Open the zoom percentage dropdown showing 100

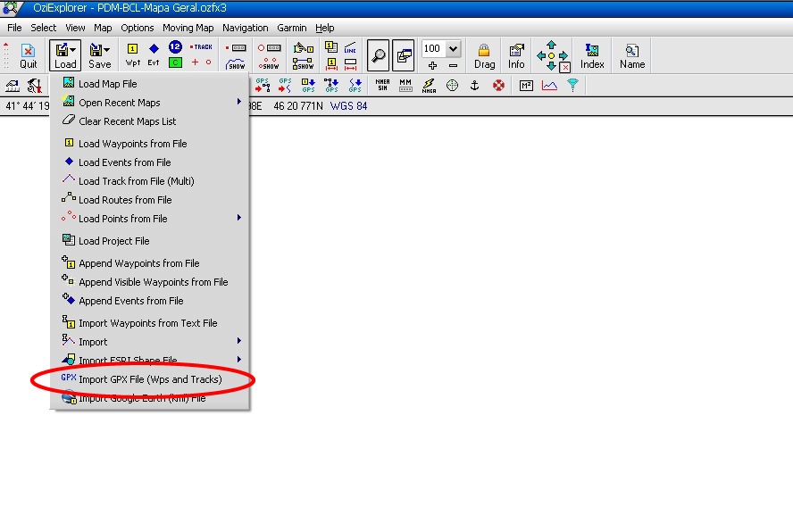[x=453, y=48]
